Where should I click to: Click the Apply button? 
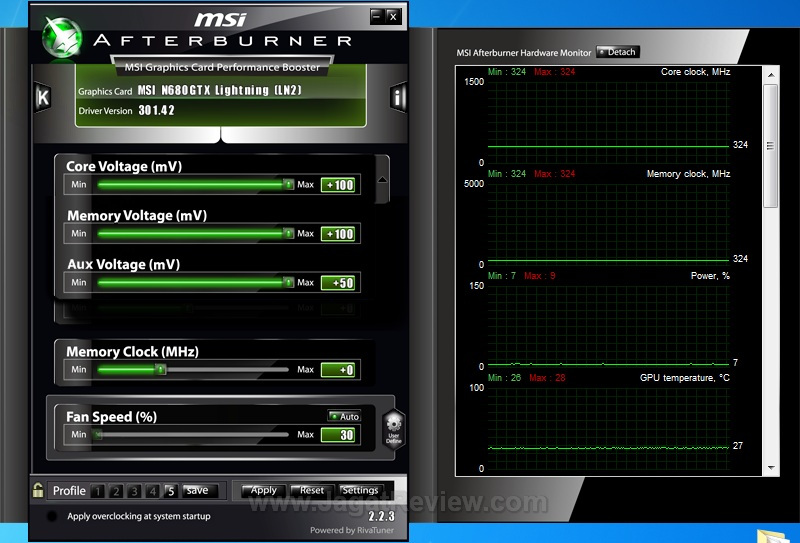(x=263, y=490)
